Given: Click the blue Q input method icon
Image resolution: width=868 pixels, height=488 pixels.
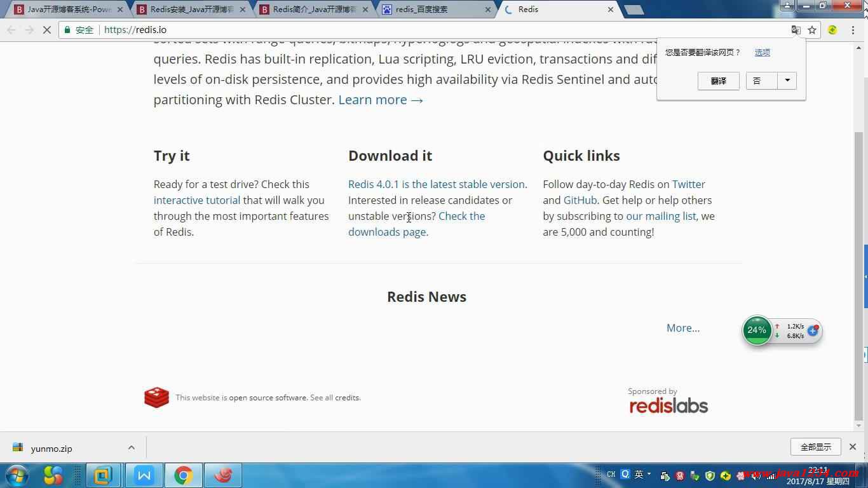Looking at the screenshot, I should pos(625,474).
